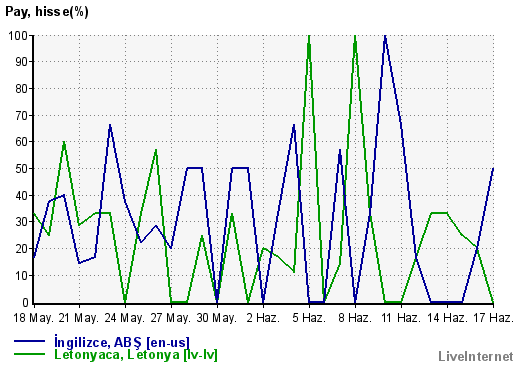Viewport: 520px width, 366px height.
Task: Click the 24 May. date label
Action: point(125,318)
